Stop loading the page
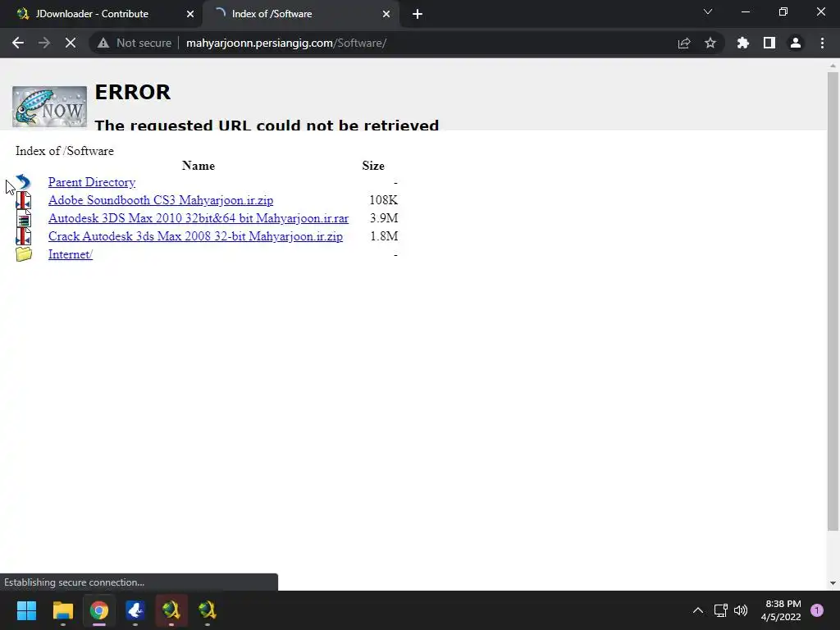Screen dimensions: 840x630 point(71,43)
